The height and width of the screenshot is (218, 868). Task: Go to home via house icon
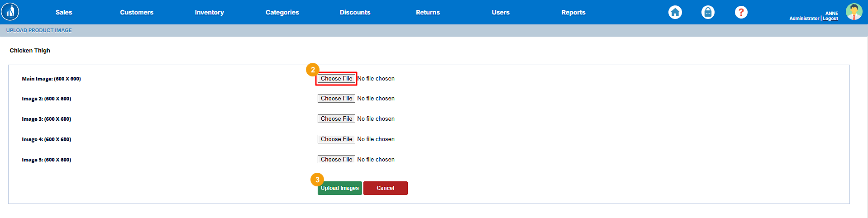[675, 12]
